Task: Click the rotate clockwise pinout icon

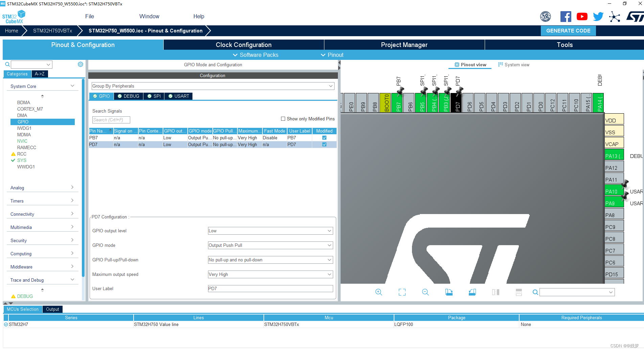Action: coord(449,292)
